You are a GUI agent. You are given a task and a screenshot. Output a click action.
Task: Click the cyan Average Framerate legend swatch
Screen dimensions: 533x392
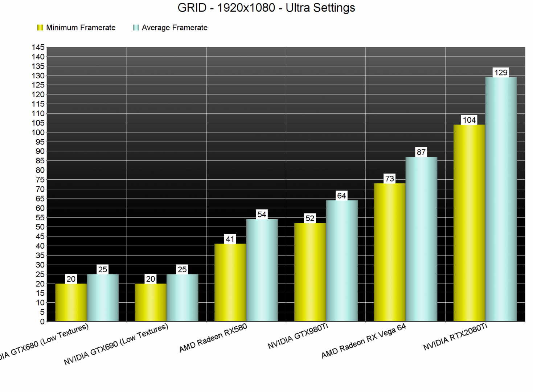coord(136,28)
